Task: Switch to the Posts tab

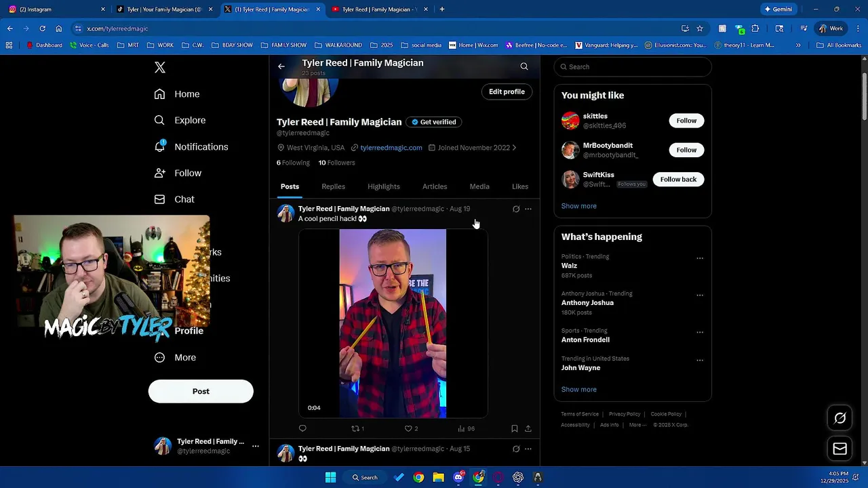Action: pyautogui.click(x=290, y=186)
